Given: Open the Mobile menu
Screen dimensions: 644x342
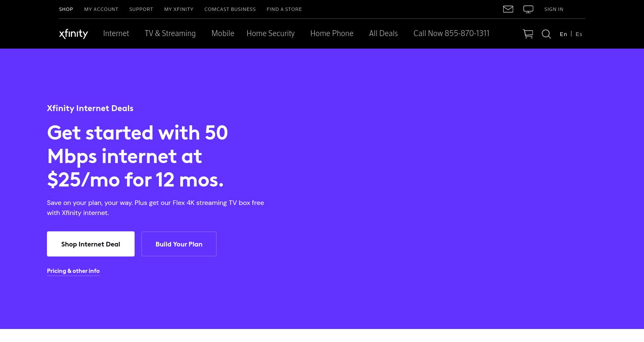Looking at the screenshot, I should 223,34.
